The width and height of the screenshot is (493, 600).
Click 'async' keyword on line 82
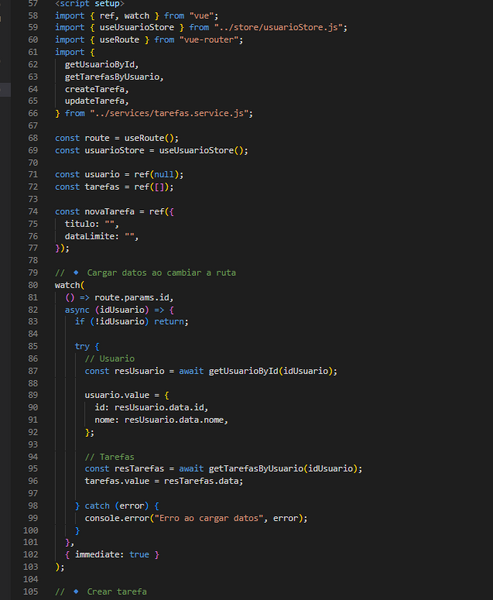(77, 310)
